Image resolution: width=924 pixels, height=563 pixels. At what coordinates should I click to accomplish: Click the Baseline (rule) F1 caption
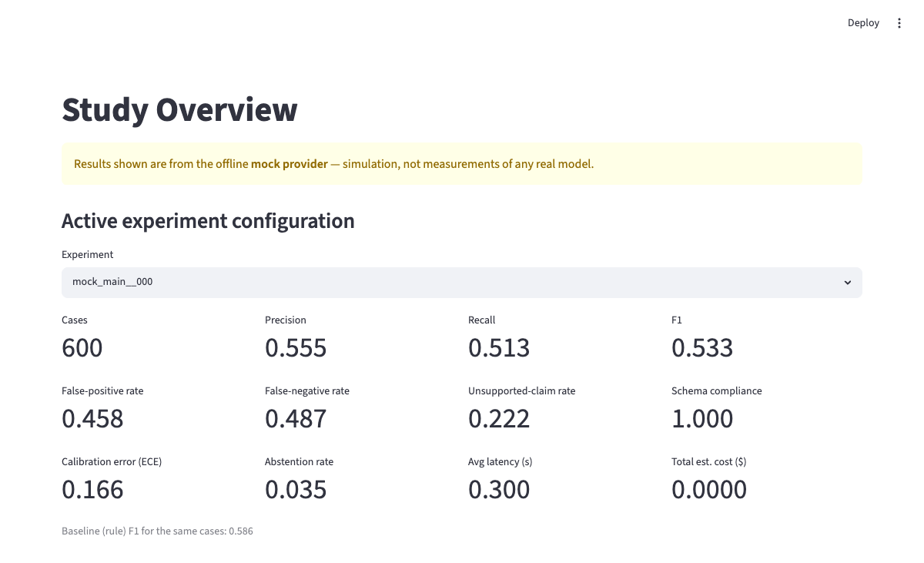[157, 531]
